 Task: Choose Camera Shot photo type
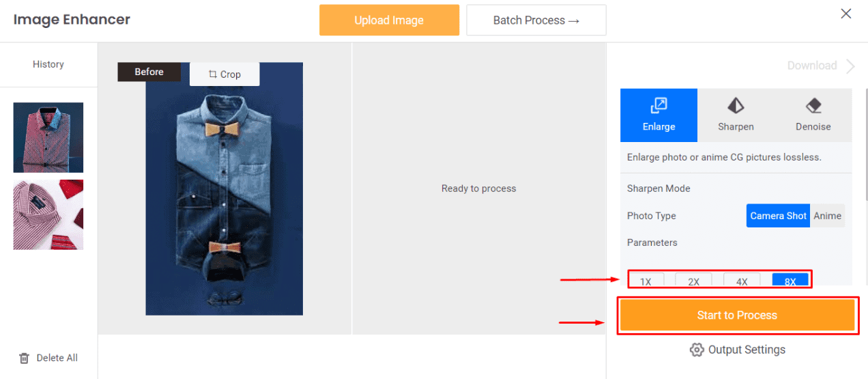(778, 216)
